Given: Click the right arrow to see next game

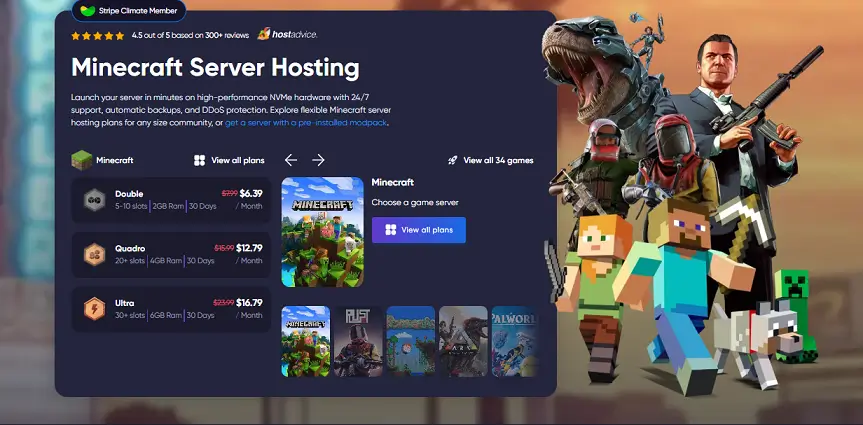Looking at the screenshot, I should [318, 160].
